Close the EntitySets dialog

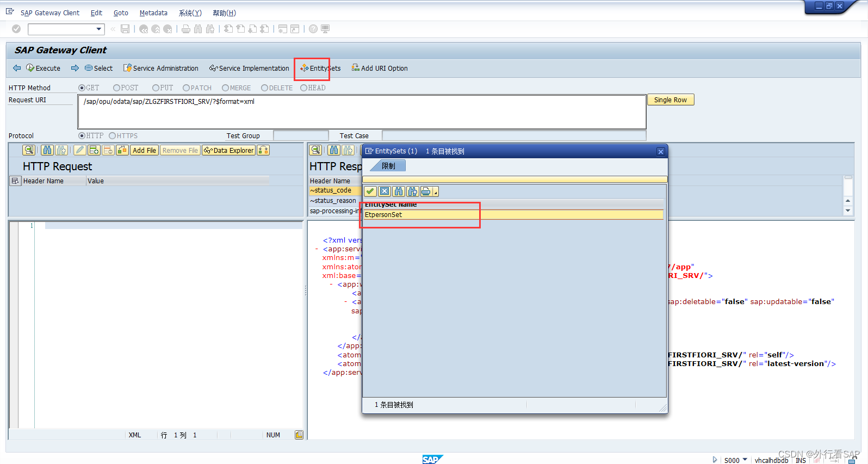coord(660,151)
